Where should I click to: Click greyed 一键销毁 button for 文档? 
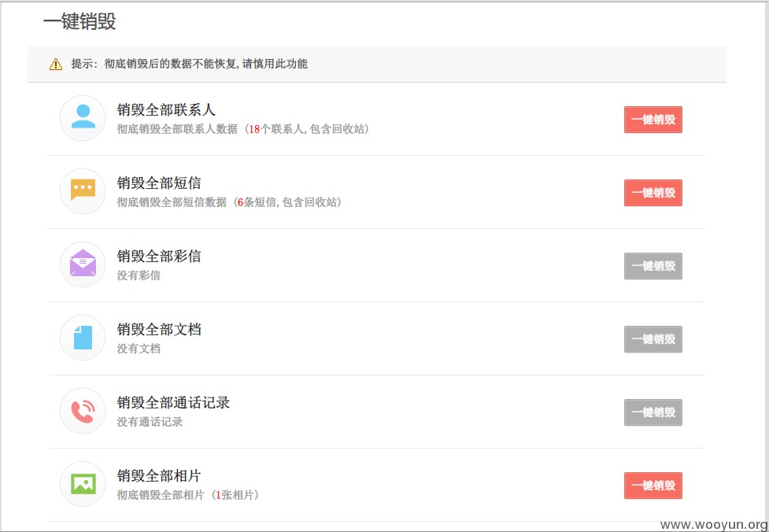[x=653, y=339]
